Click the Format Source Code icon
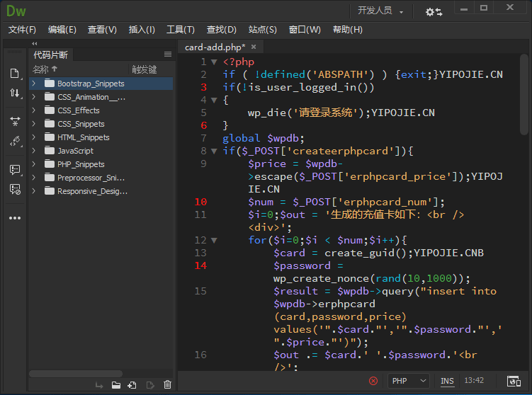 (x=14, y=141)
